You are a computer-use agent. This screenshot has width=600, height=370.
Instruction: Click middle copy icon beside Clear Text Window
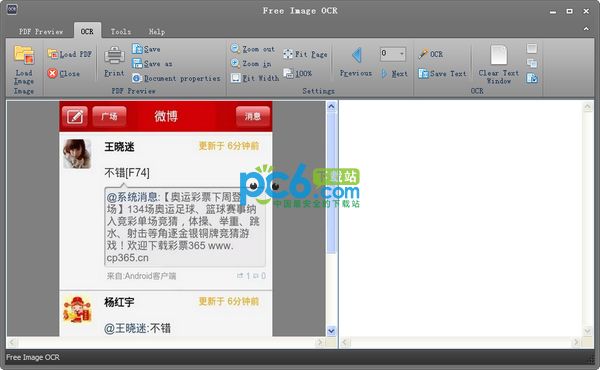(x=532, y=63)
